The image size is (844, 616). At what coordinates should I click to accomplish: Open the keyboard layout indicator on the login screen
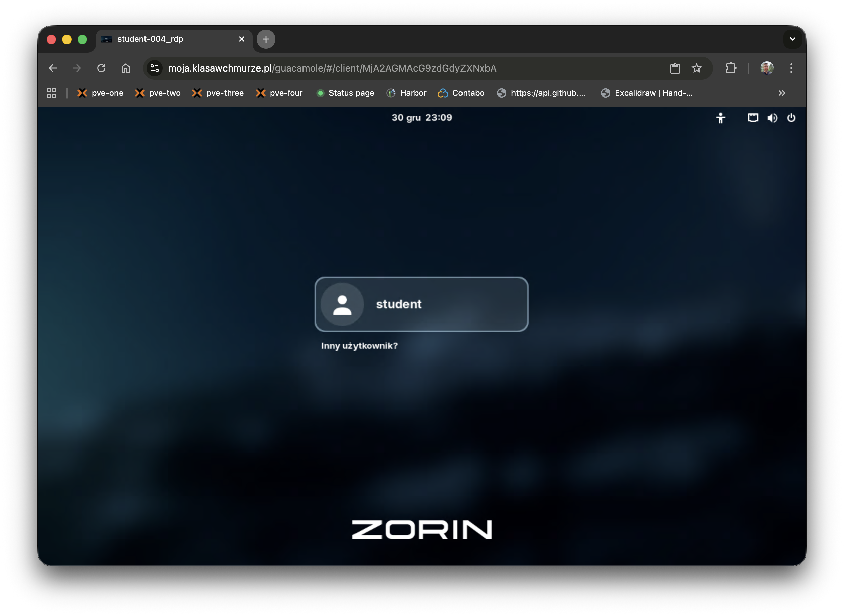pos(753,118)
